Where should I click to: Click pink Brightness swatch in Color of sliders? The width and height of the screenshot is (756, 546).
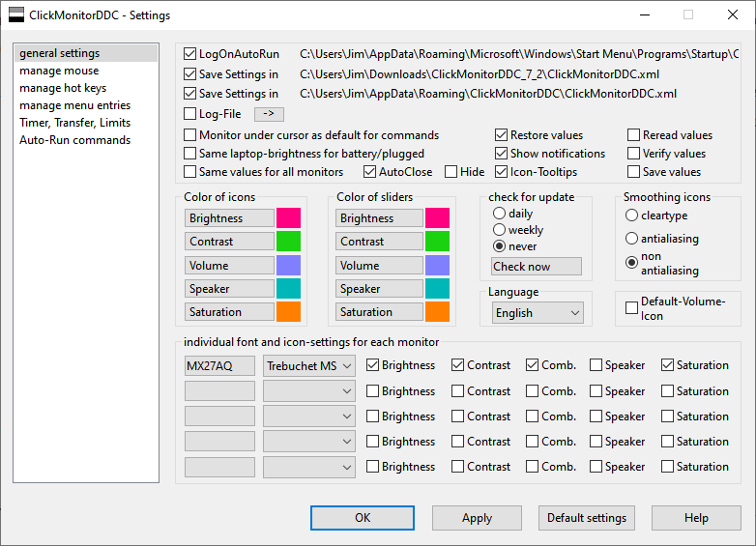click(x=437, y=217)
